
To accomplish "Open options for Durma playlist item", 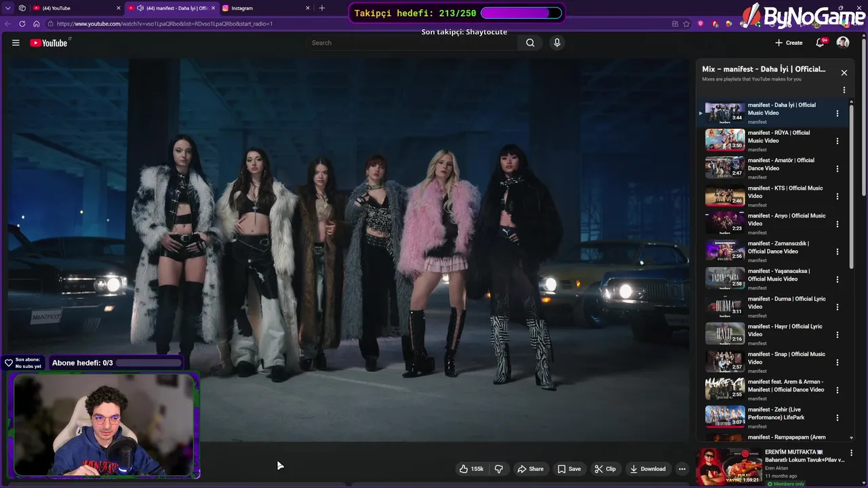I will pos(837,307).
